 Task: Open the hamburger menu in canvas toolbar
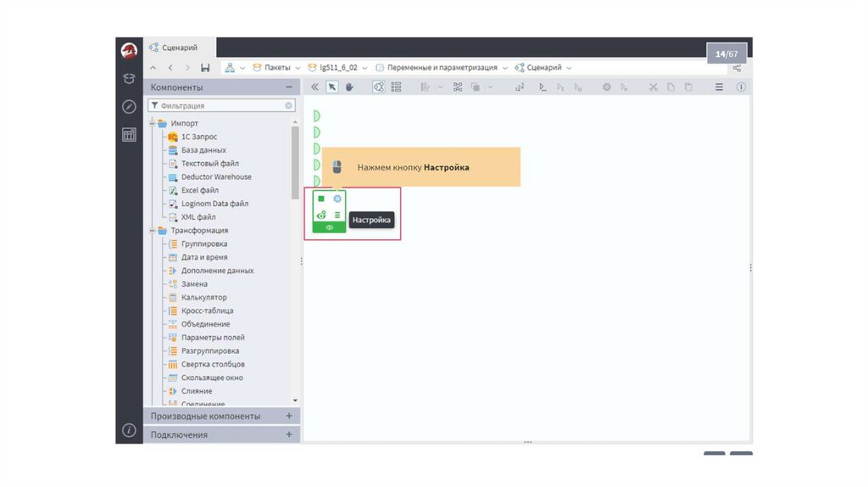coord(719,87)
